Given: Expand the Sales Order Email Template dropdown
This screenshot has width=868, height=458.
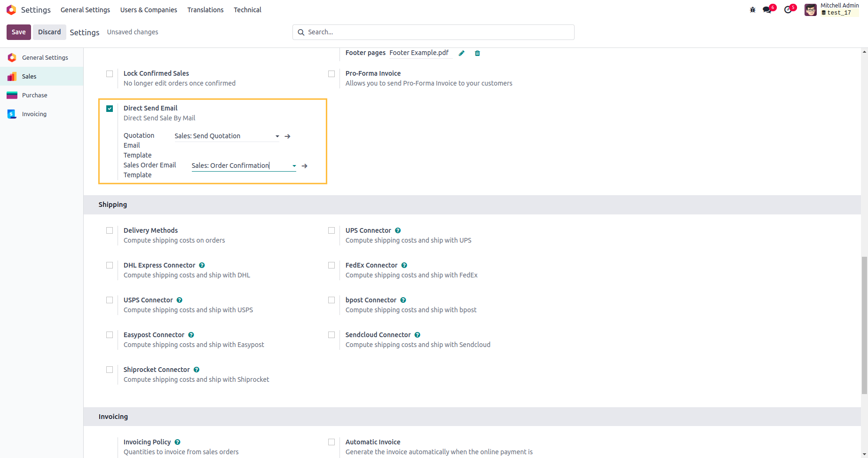Looking at the screenshot, I should pyautogui.click(x=294, y=166).
